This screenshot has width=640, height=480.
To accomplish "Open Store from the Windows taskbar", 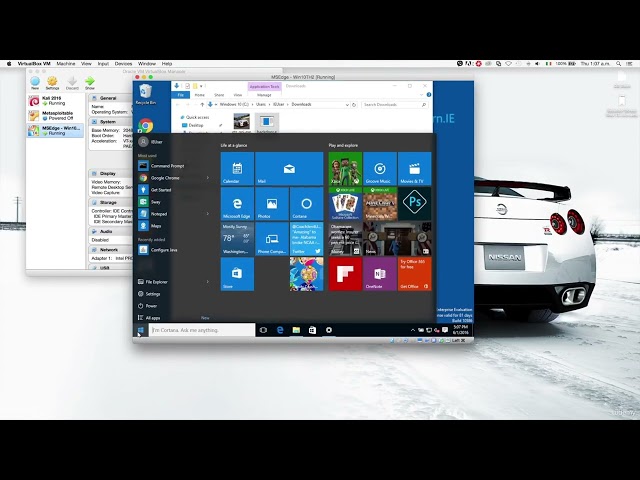I will (x=312, y=330).
